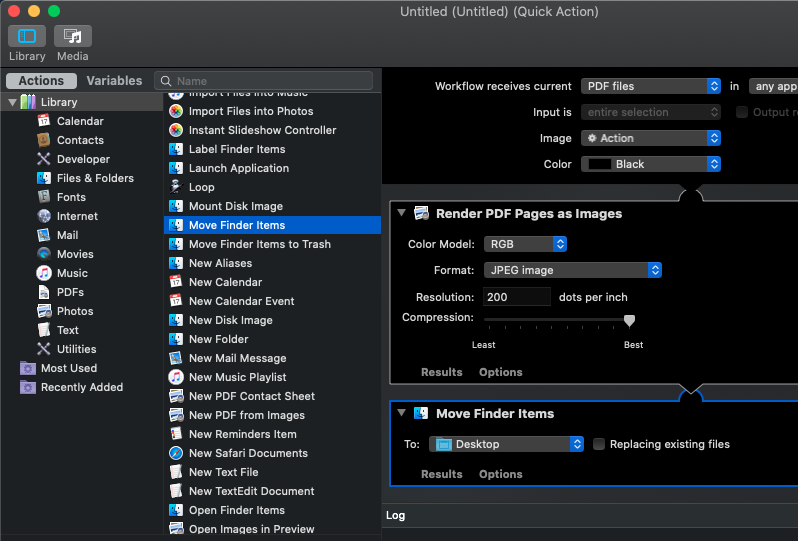Image resolution: width=798 pixels, height=541 pixels.
Task: Click the Name search field
Action: (264, 81)
